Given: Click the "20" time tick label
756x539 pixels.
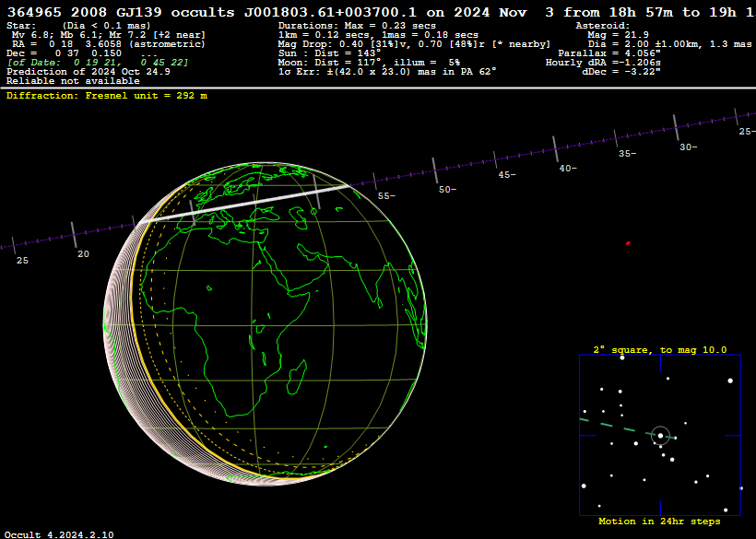Looking at the screenshot, I should coord(83,254).
